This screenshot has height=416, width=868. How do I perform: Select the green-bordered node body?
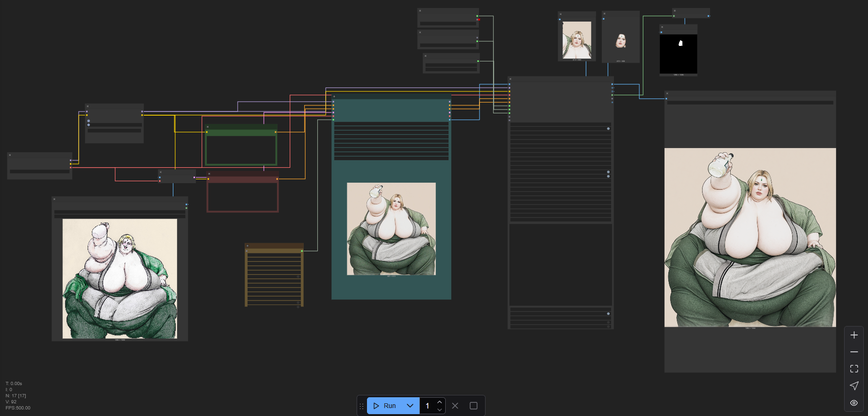tap(241, 150)
